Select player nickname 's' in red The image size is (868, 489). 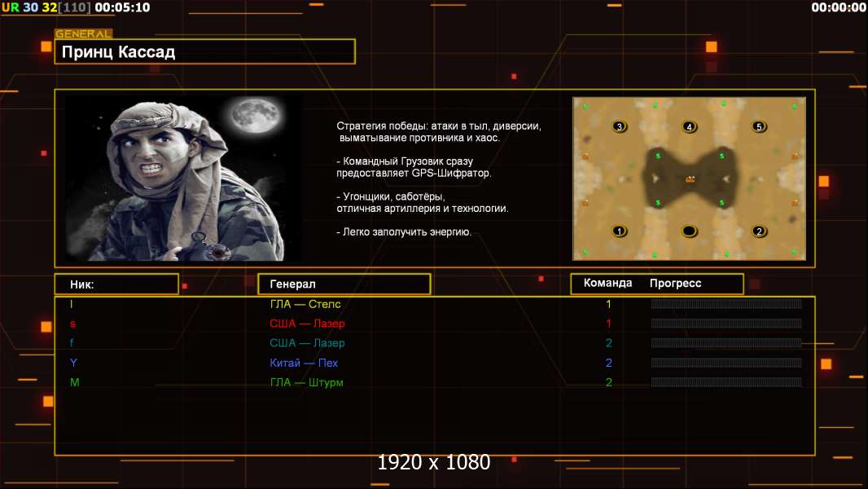(72, 324)
